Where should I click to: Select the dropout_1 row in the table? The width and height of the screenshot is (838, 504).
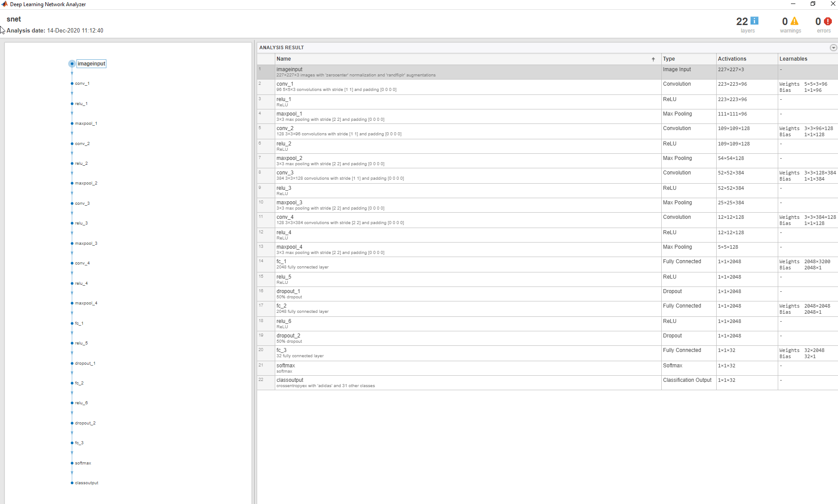[547, 294]
